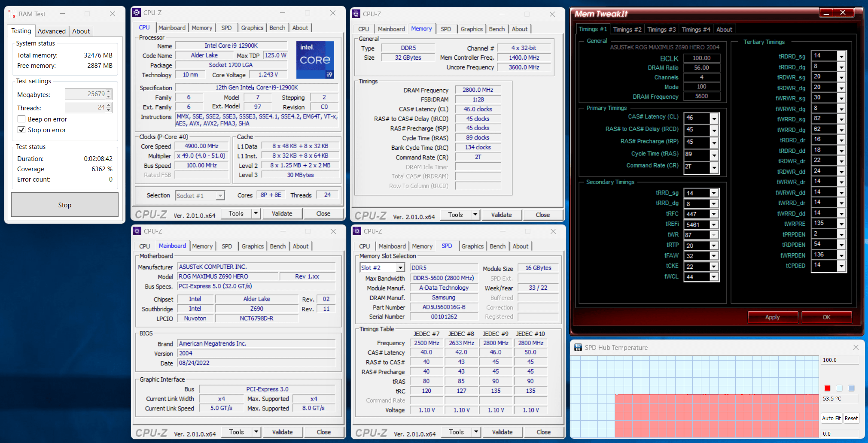Expand the Command Rate (CR) 2T dropdown
Image resolution: width=868 pixels, height=443 pixels.
click(x=714, y=167)
